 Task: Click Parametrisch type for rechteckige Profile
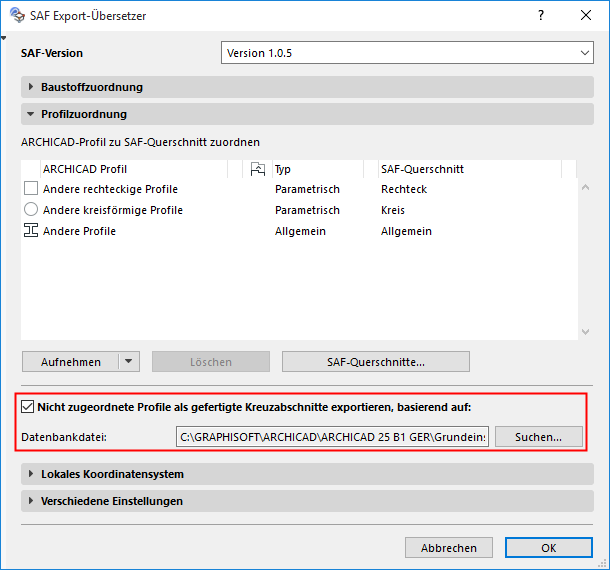tap(307, 189)
